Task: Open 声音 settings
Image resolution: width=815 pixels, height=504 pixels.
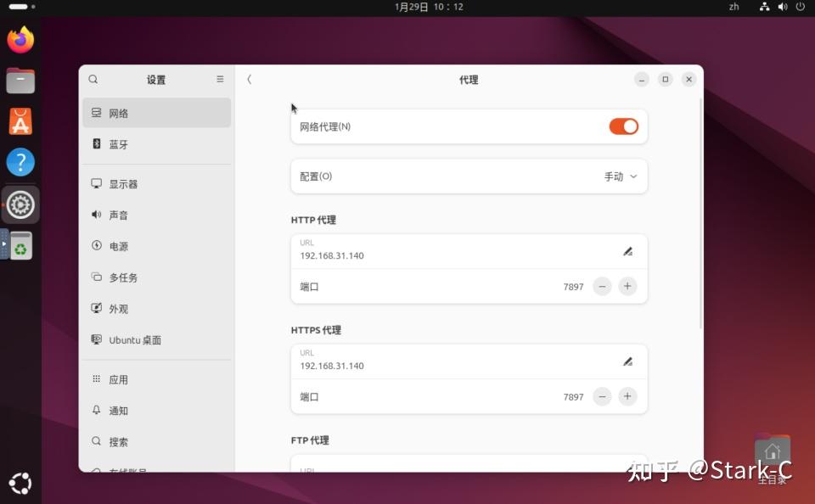Action: pos(156,216)
